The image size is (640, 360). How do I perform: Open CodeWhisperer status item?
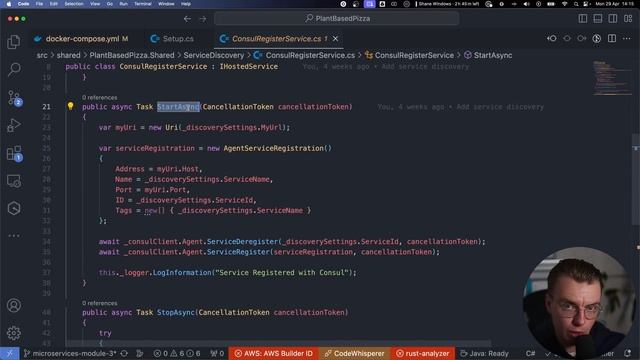(x=355, y=353)
